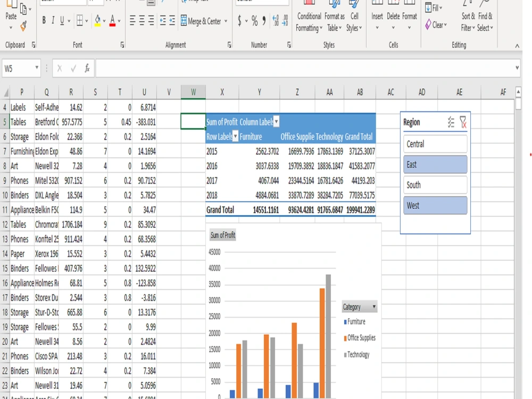Viewport: 532px width, 399px height.
Task: Click the Format Painter brush
Action: tap(23, 27)
